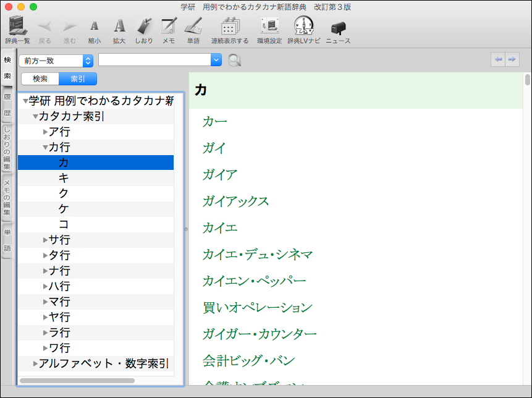Open the 買いオペレーション entry link
This screenshot has width=532, height=398.
[x=258, y=307]
